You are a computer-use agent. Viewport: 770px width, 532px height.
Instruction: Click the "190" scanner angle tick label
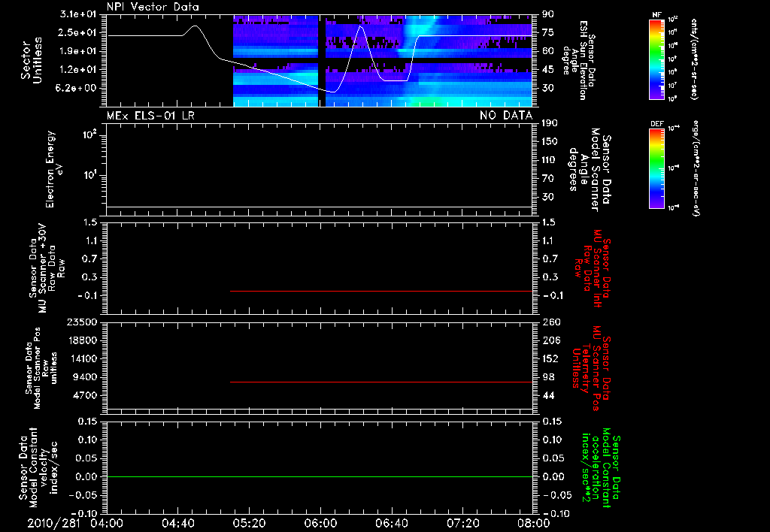[550, 123]
